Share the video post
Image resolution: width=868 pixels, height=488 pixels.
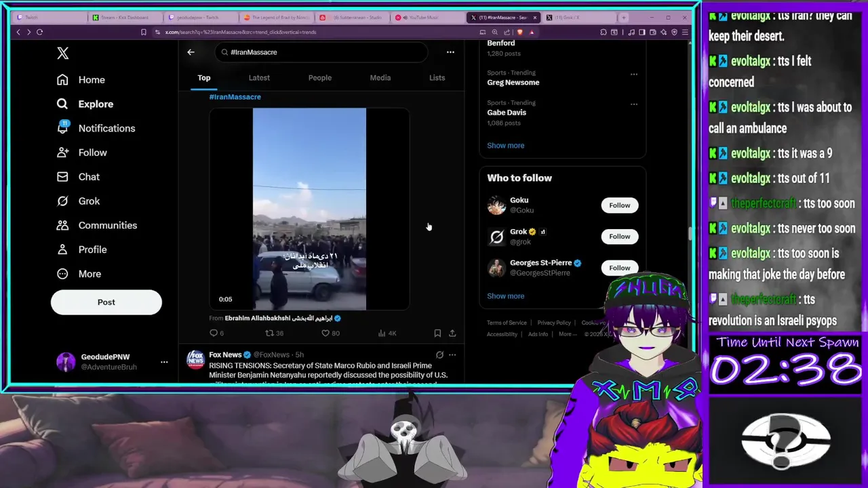(452, 333)
